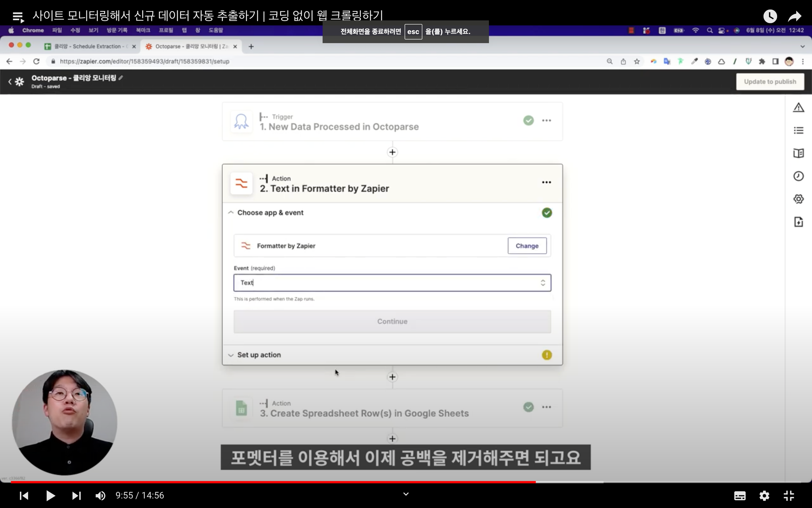Mute the video volume

(x=100, y=495)
